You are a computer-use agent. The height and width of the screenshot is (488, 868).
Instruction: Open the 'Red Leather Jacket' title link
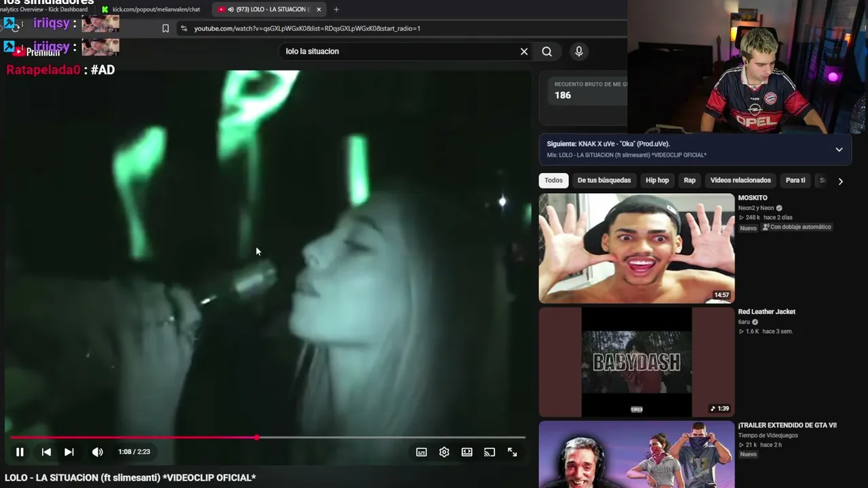coord(767,312)
